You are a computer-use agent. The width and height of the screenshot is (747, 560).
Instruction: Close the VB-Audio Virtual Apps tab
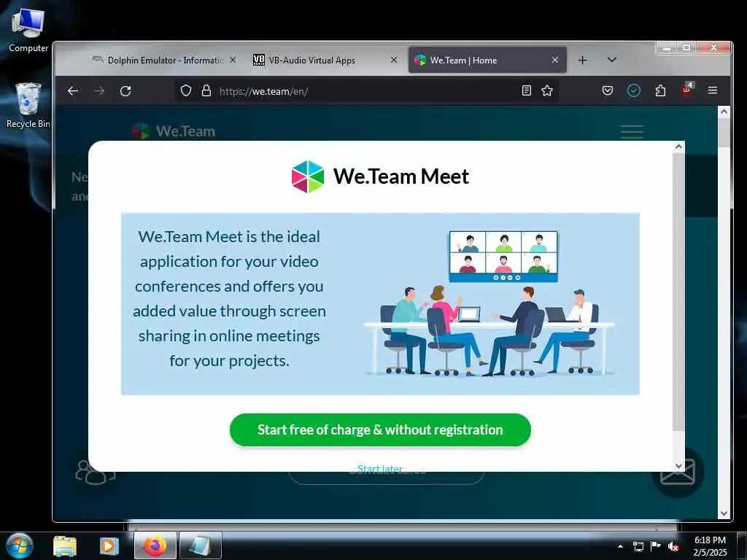(x=394, y=60)
